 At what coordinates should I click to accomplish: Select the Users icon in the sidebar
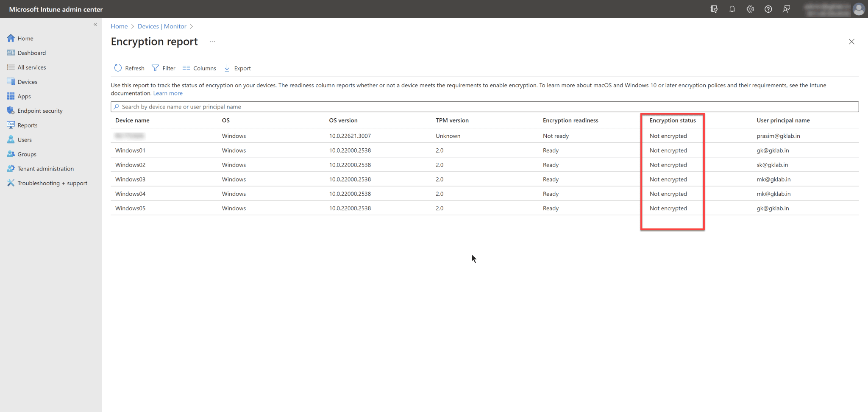coord(11,139)
